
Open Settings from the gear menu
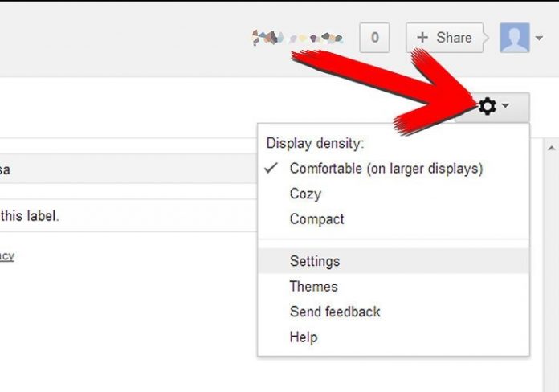(x=314, y=261)
